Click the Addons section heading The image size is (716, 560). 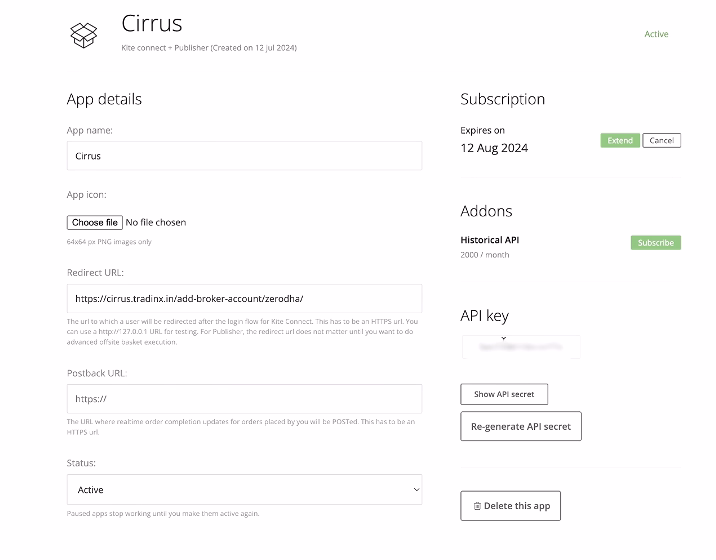[486, 211]
